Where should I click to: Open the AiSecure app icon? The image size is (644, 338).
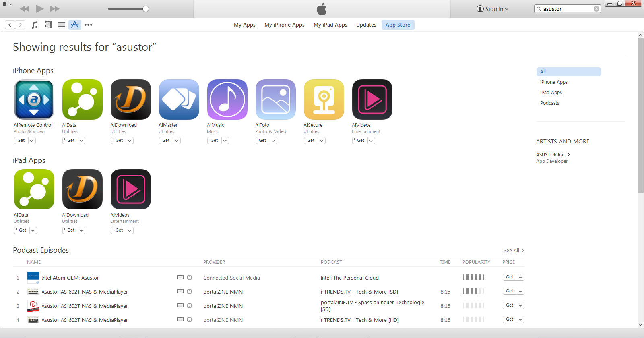coord(324,100)
